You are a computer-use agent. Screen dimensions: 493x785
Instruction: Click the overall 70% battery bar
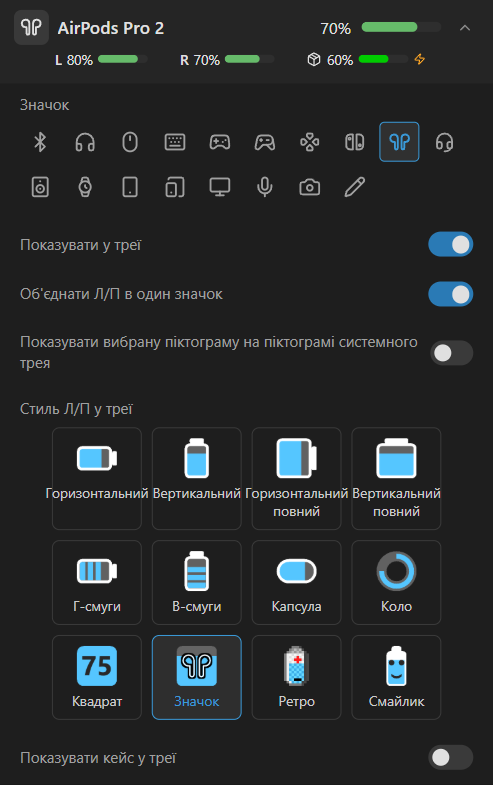pos(401,28)
